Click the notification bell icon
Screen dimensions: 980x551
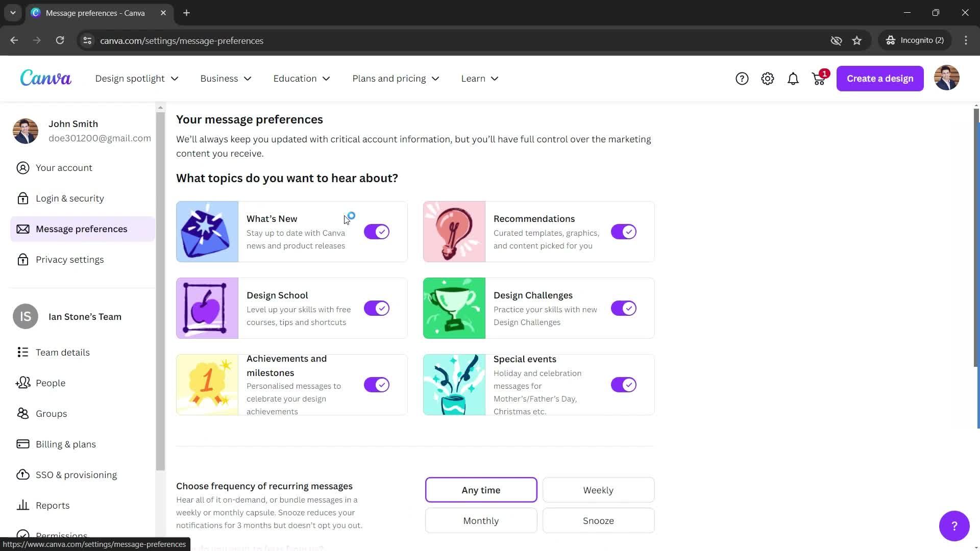click(793, 78)
